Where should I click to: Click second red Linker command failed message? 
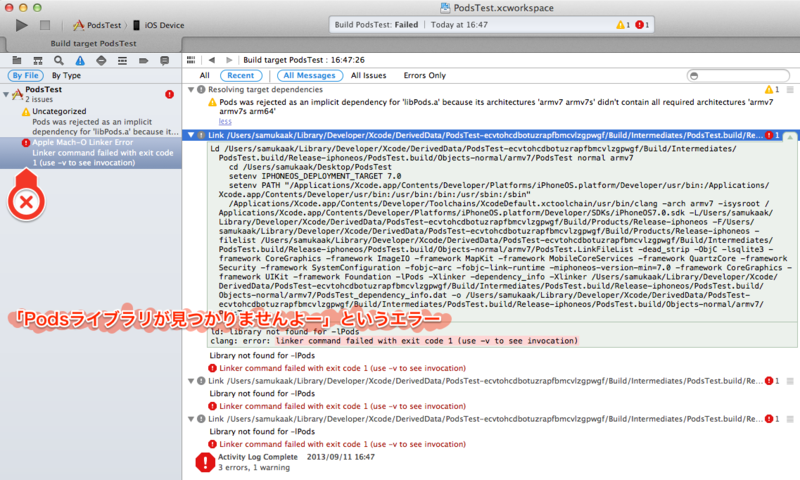[342, 407]
